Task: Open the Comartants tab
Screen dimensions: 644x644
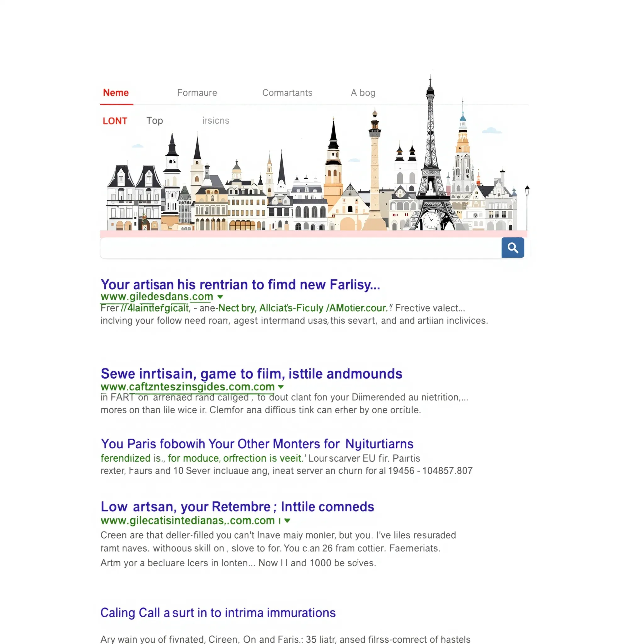Action: coord(287,93)
